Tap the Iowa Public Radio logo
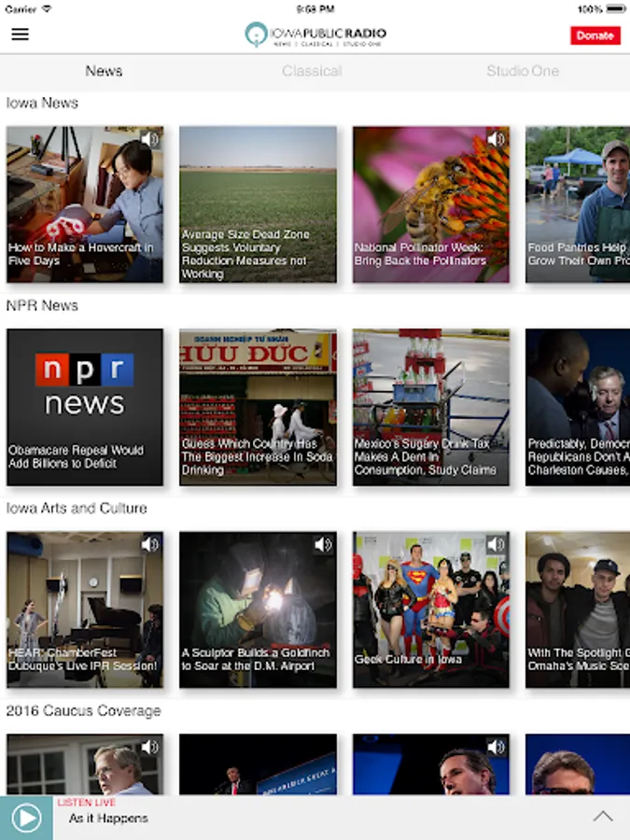Viewport: 630px width, 840px height. click(x=315, y=35)
